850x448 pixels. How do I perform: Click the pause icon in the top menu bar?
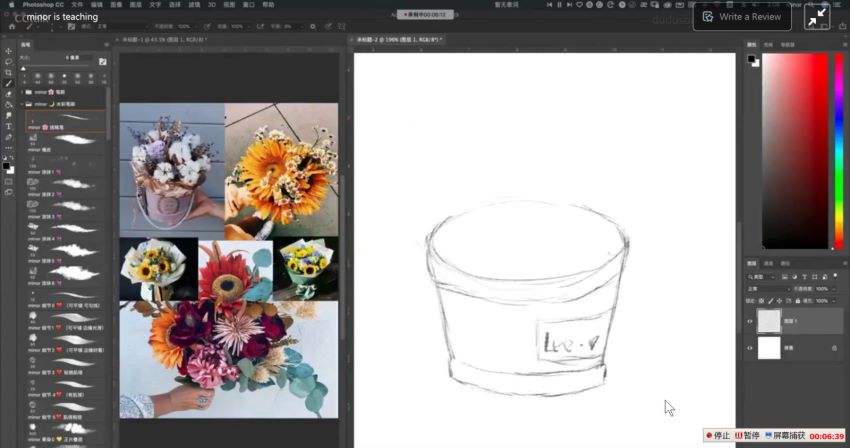point(559,4)
